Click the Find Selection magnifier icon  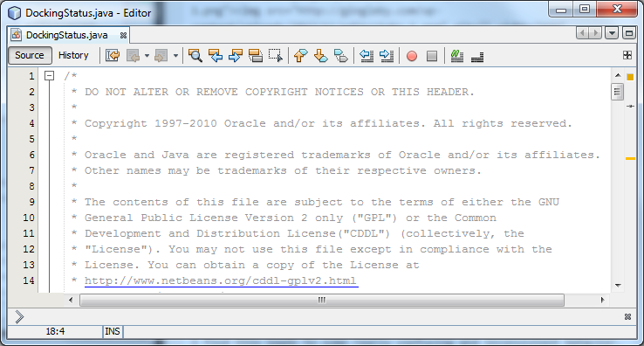(195, 55)
